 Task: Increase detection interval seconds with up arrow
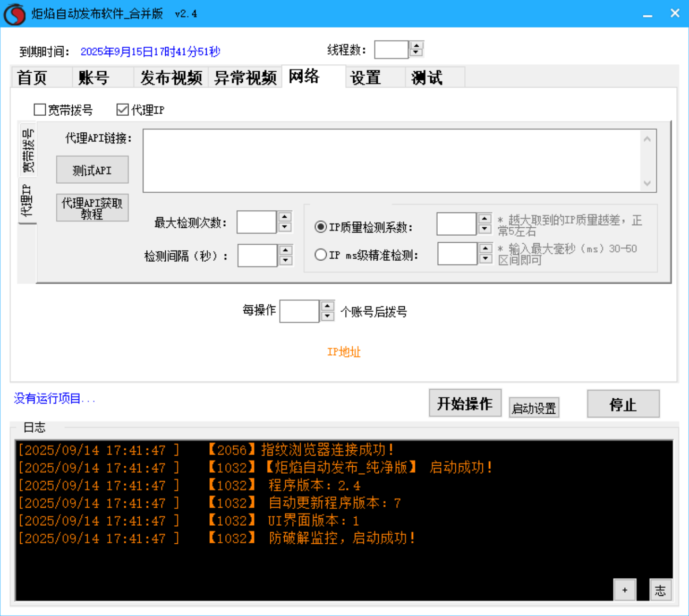(286, 250)
